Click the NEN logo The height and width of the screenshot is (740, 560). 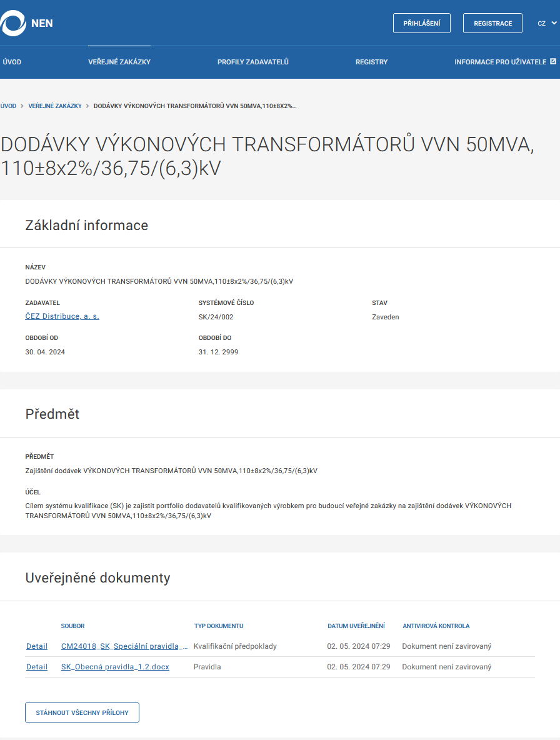[x=27, y=23]
